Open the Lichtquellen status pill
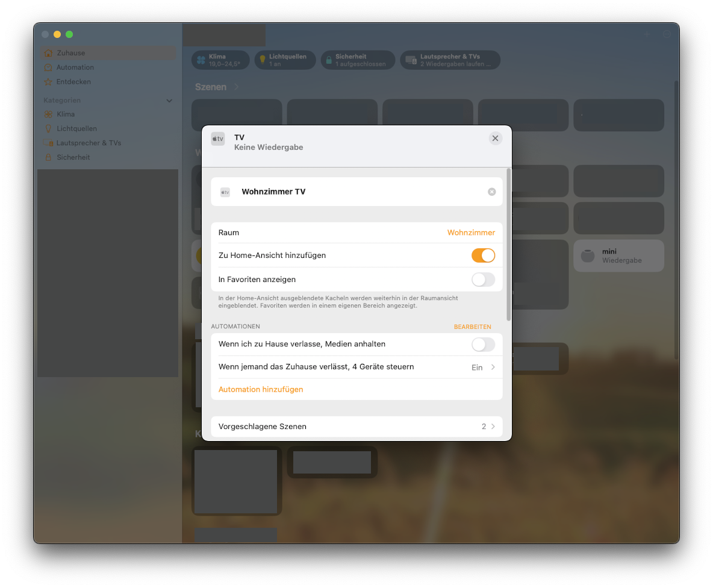This screenshot has width=713, height=588. pos(285,60)
